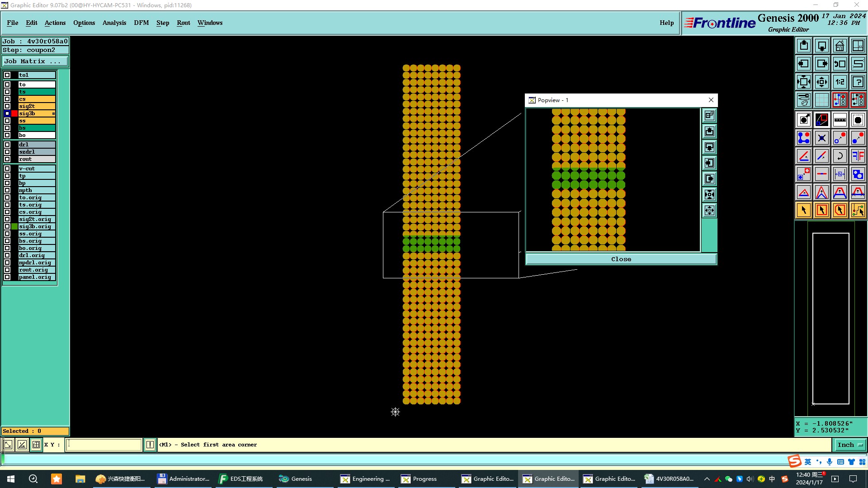Expand the sig3b layer options marker
Viewport: 868px width, 488px height.
pos(53,113)
